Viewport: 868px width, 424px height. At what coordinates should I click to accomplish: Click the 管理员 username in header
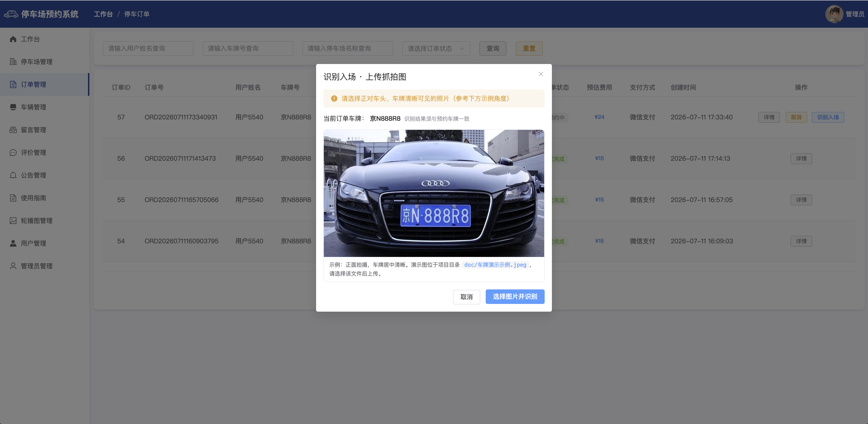pyautogui.click(x=855, y=14)
